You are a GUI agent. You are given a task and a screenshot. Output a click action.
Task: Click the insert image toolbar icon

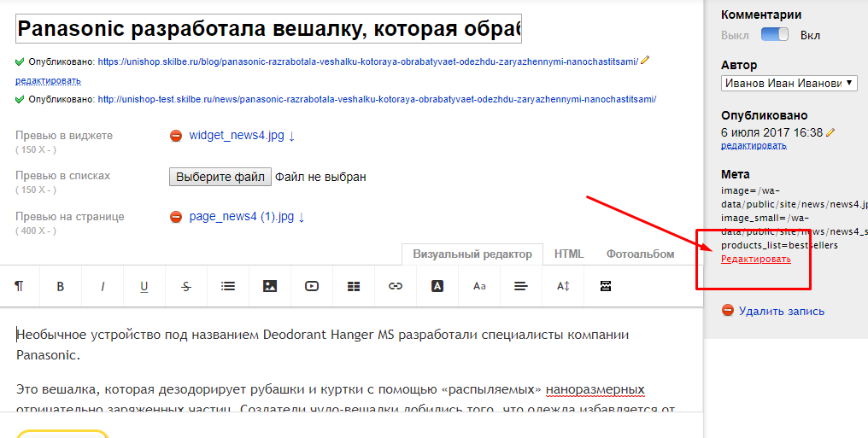point(270,287)
